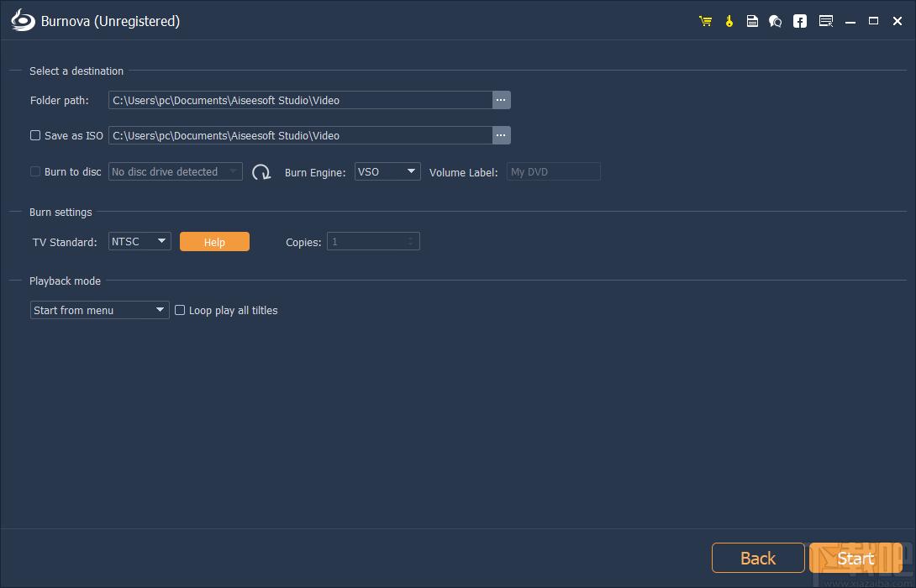Viewport: 916px width, 588px height.
Task: Open the disc drive dropdown
Action: click(x=176, y=171)
